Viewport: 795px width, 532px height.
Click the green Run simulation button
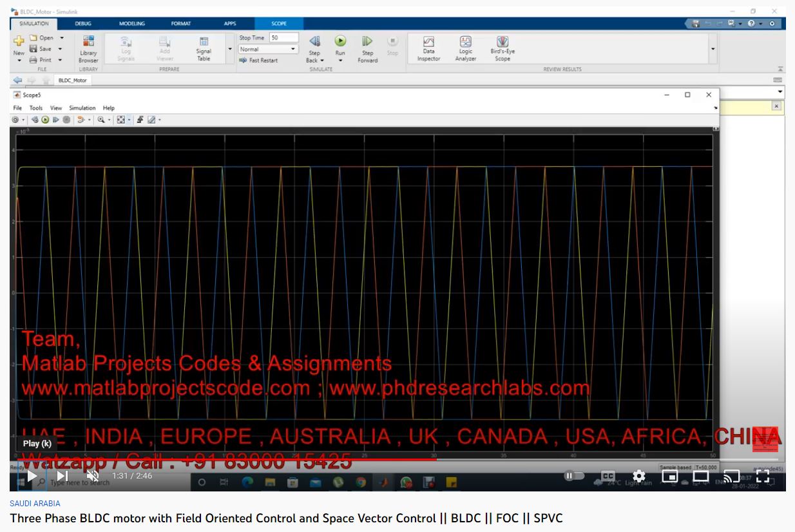click(x=340, y=42)
